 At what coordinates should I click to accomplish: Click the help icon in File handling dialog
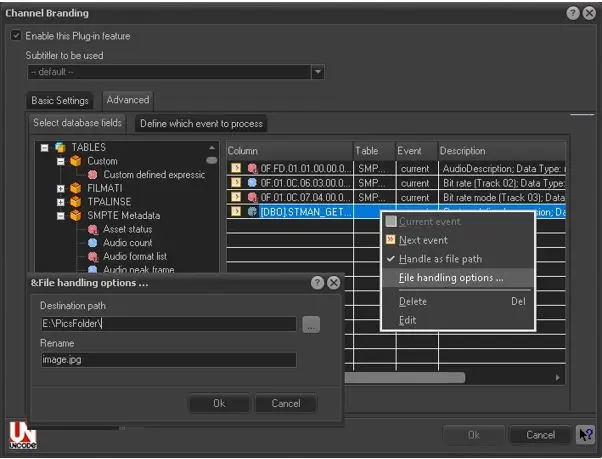[x=318, y=283]
